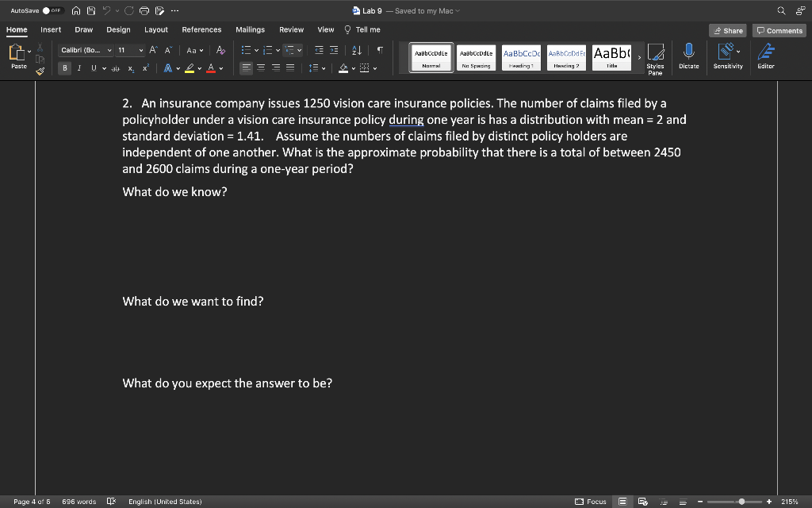Click the 215% zoom level
The image size is (812, 508).
[x=789, y=502]
